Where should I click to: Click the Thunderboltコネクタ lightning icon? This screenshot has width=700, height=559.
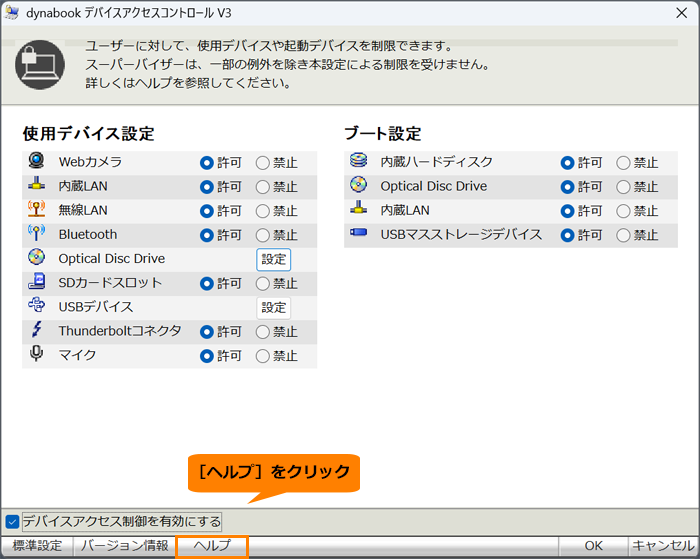point(37,330)
